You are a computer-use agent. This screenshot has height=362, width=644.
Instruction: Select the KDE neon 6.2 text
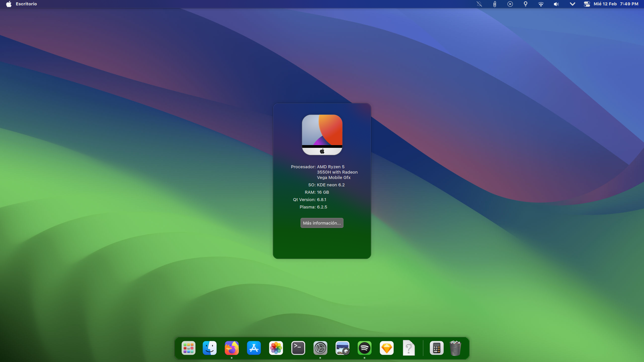tap(331, 185)
